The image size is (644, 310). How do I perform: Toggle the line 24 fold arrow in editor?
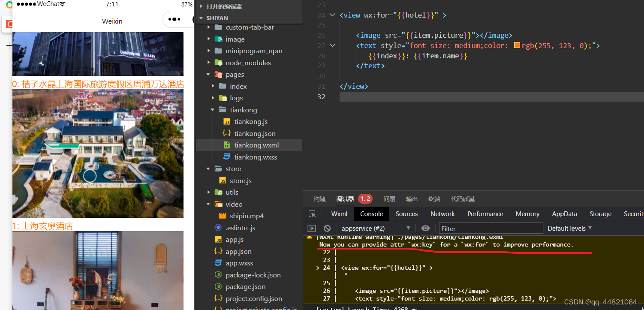[x=332, y=15]
